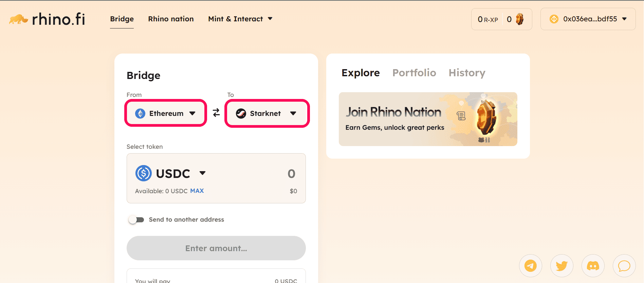Open the Ethereum source chain dropdown
The image size is (644, 283).
[166, 113]
